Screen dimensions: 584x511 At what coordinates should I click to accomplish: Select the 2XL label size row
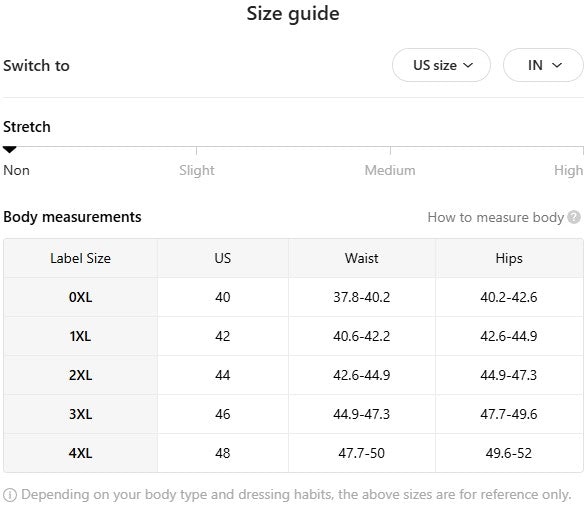point(293,375)
